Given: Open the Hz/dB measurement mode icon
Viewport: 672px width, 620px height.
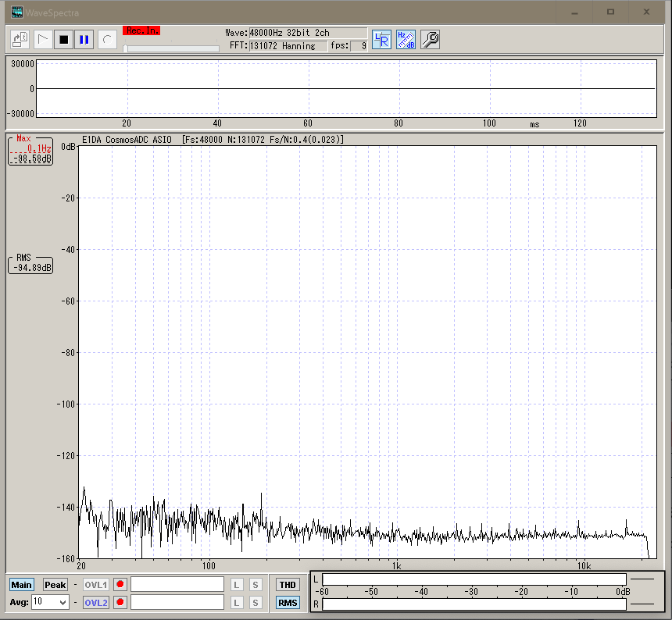Looking at the screenshot, I should coord(406,40).
